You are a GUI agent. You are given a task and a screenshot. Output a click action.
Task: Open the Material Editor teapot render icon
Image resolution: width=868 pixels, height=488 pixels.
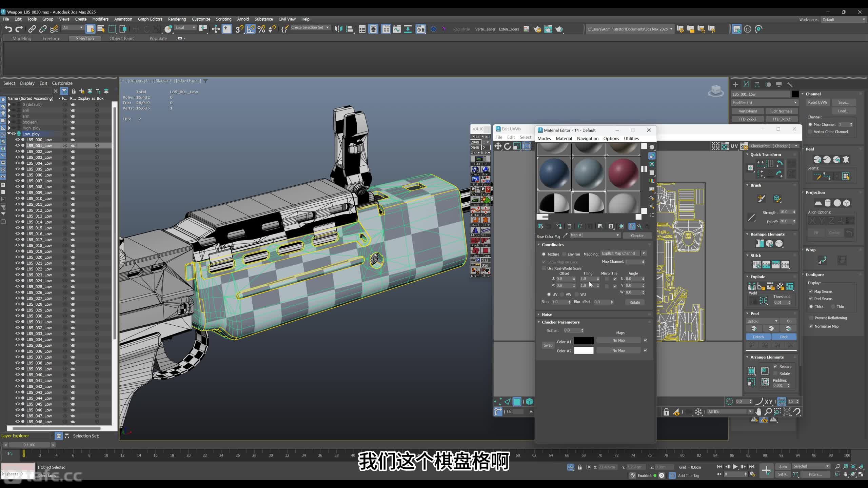pyautogui.click(x=537, y=29)
